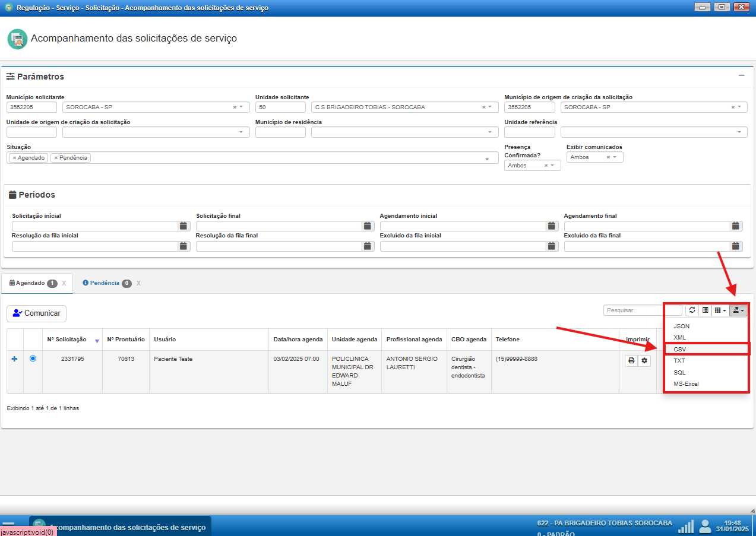Choose CSV from the export menu
The width and height of the screenshot is (756, 536).
tap(679, 349)
